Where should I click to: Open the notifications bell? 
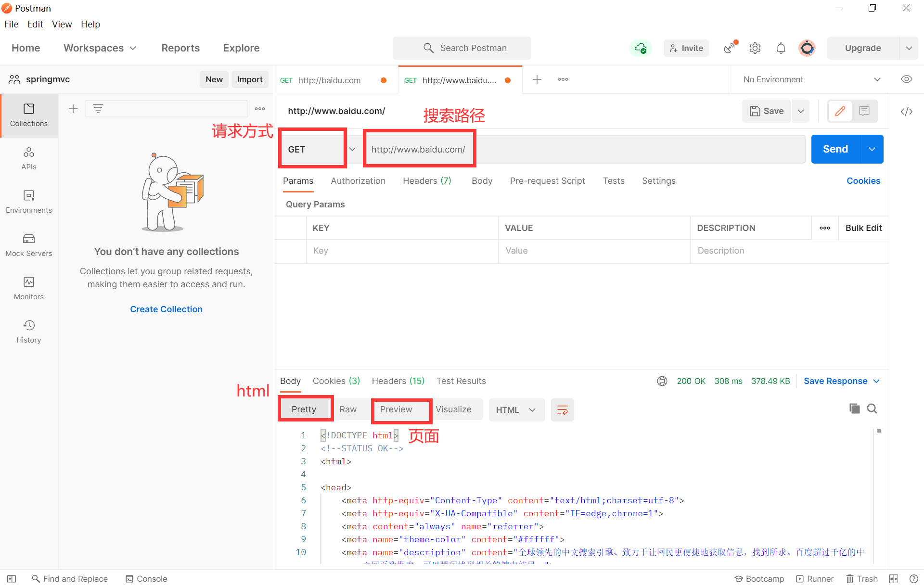point(781,48)
